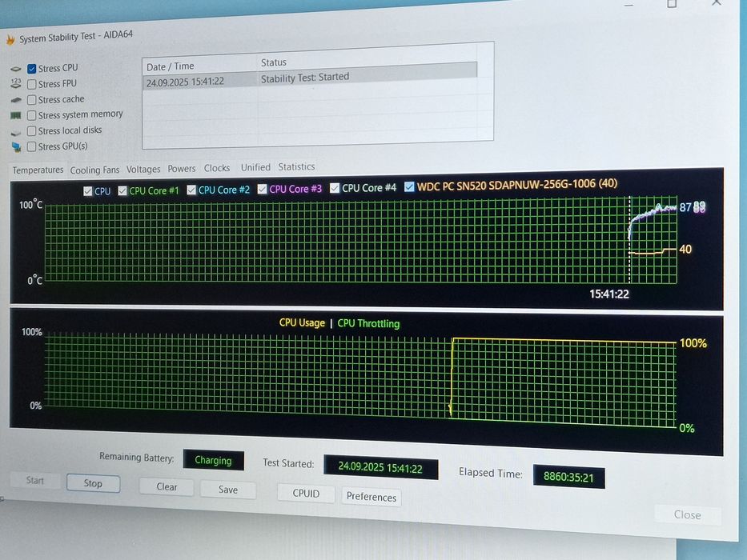747x560 pixels.
Task: Click the Stop button
Action: pyautogui.click(x=93, y=483)
